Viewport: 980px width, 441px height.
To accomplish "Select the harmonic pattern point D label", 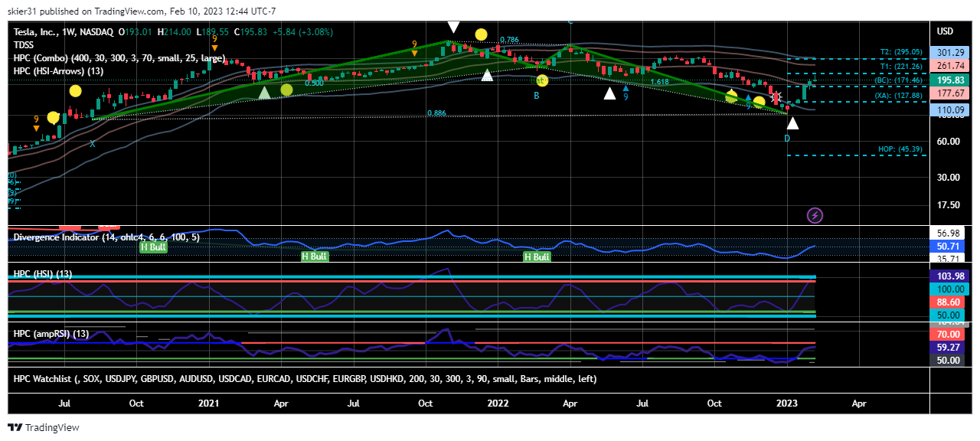I will pos(787,138).
